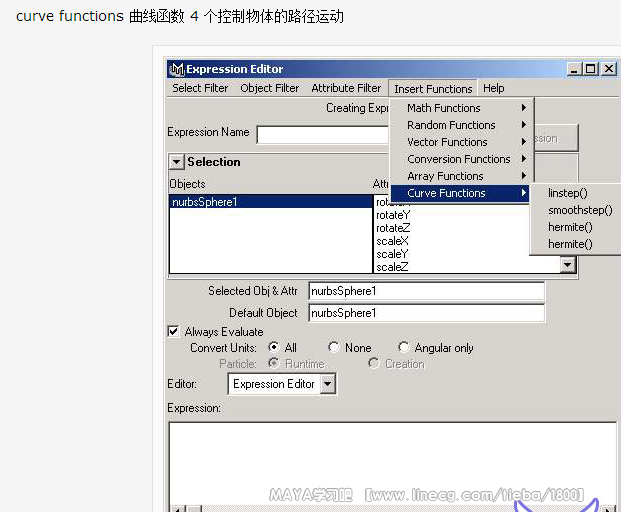
Task: Select the rotateY attribute
Action: coord(393,215)
